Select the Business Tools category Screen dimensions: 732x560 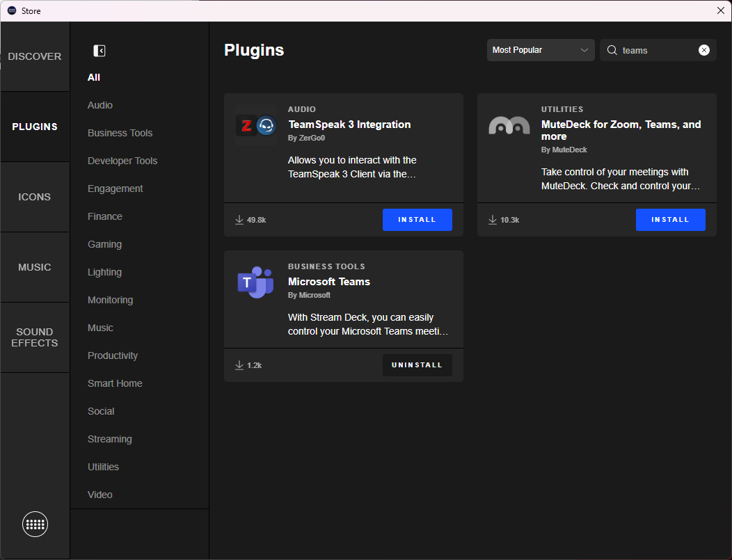(x=120, y=133)
